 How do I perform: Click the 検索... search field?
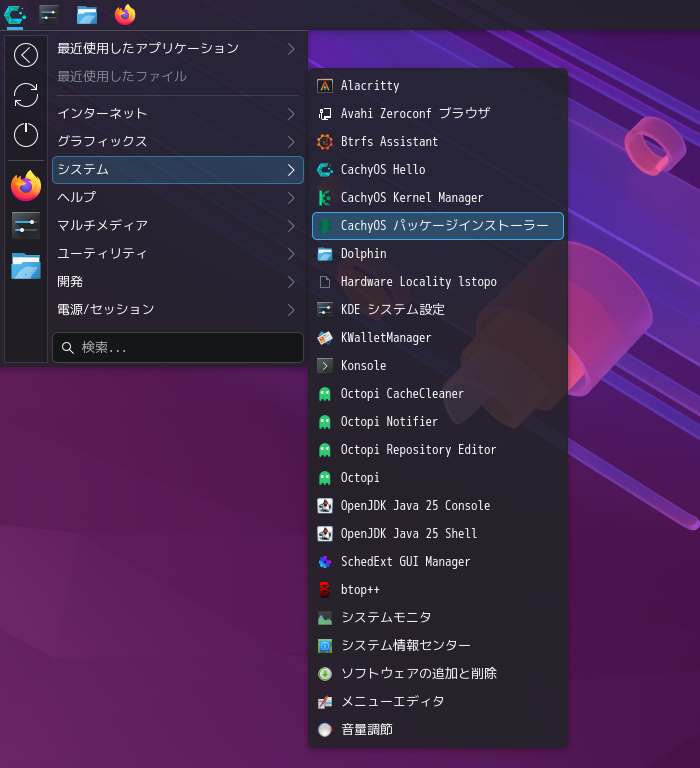click(177, 348)
